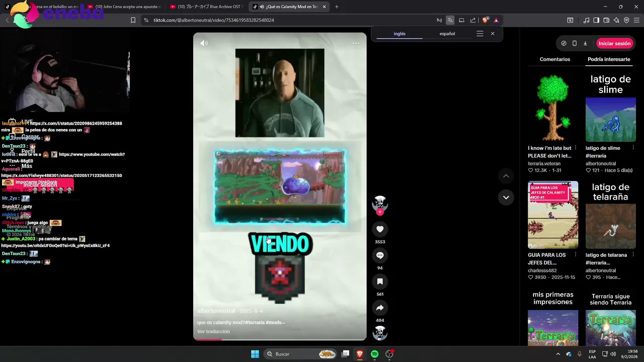The height and width of the screenshot is (362, 644).
Task: Open the music note media control icon
Action: pos(586,20)
